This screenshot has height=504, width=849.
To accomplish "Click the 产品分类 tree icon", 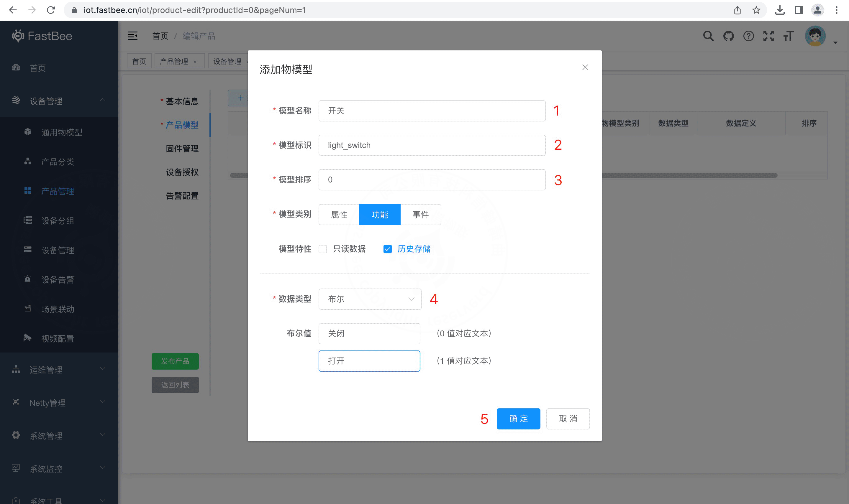I will tap(27, 161).
